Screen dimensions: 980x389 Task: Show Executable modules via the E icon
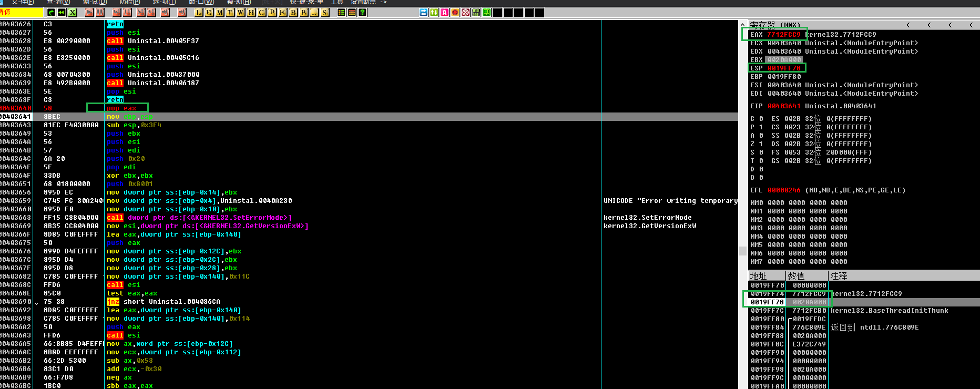(209, 13)
